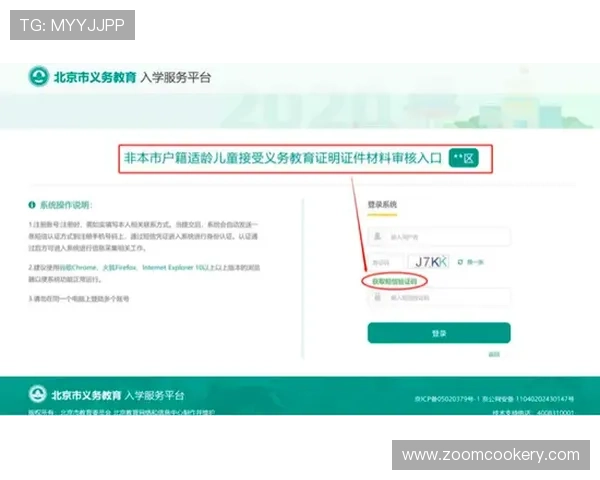
Task: Click the footer 入学服务平台 text
Action: point(155,395)
